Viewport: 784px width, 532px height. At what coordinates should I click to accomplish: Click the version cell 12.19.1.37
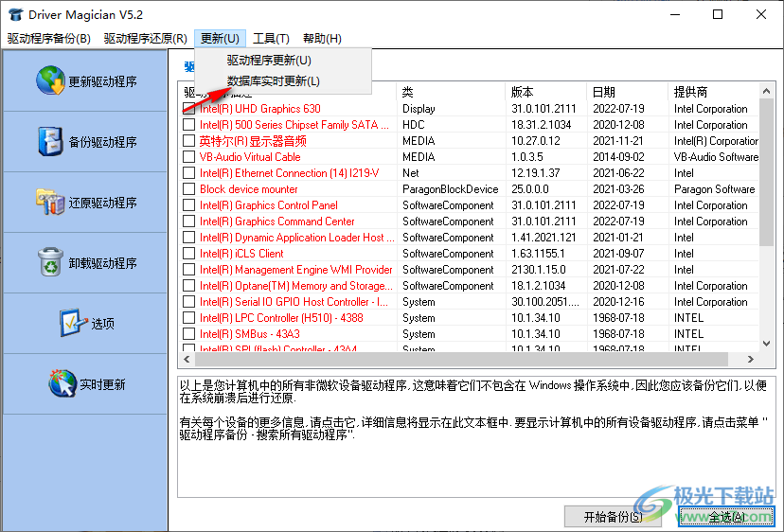tap(536, 173)
